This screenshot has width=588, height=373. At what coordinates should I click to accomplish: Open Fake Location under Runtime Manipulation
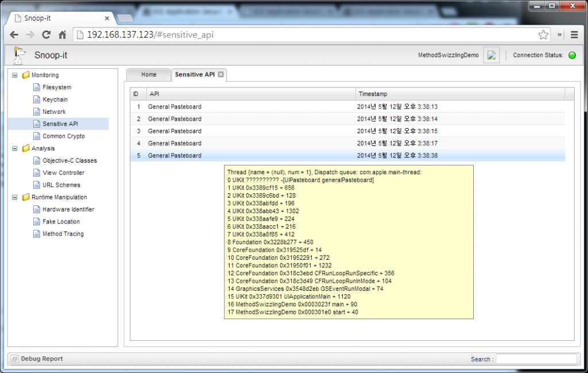[x=61, y=221]
